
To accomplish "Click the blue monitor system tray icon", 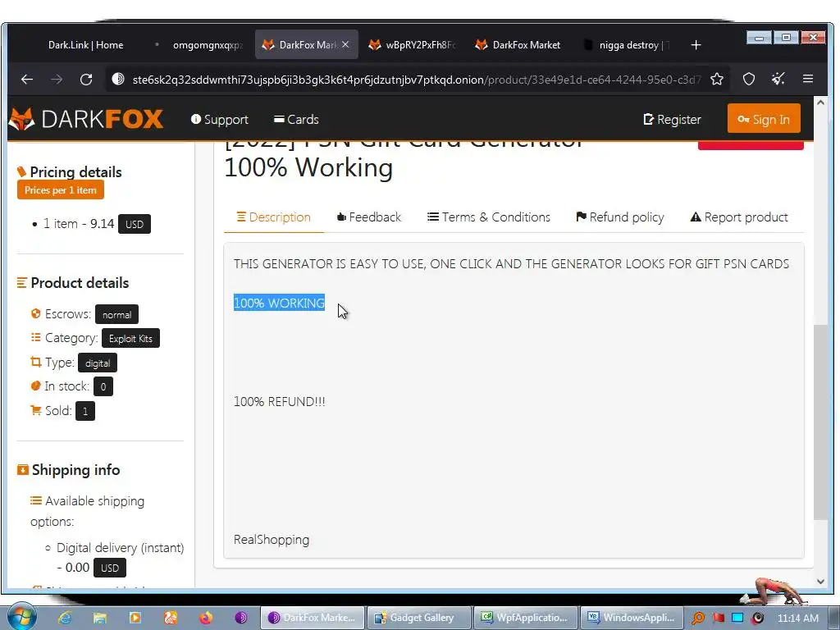I will [x=737, y=618].
